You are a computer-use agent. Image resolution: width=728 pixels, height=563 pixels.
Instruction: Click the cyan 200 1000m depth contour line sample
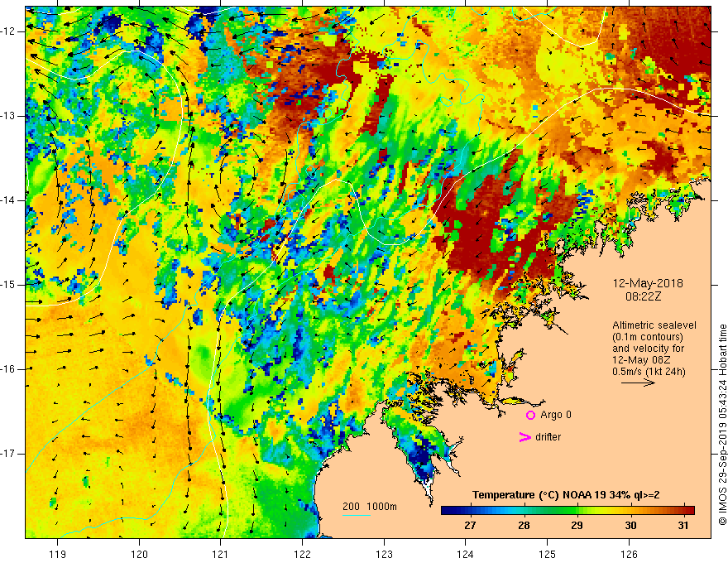[x=356, y=515]
